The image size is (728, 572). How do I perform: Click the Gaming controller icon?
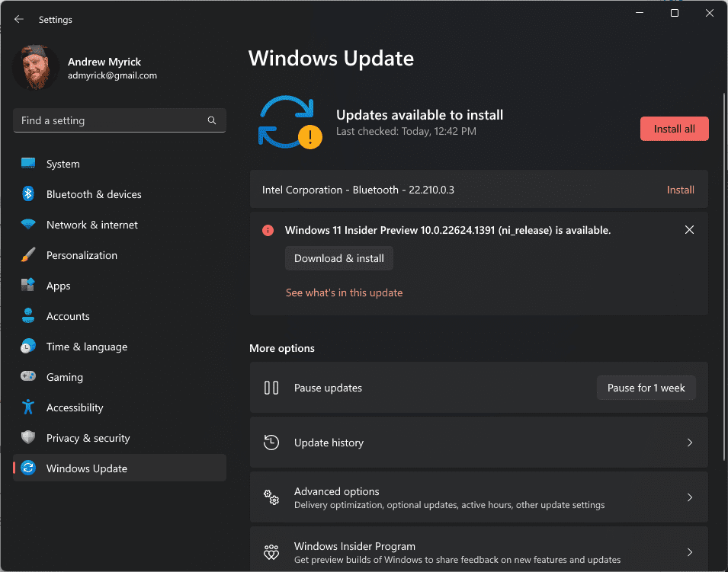(28, 376)
